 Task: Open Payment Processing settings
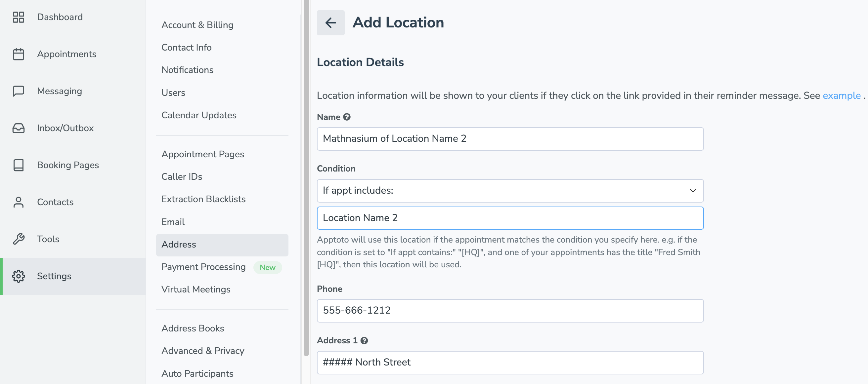tap(203, 267)
